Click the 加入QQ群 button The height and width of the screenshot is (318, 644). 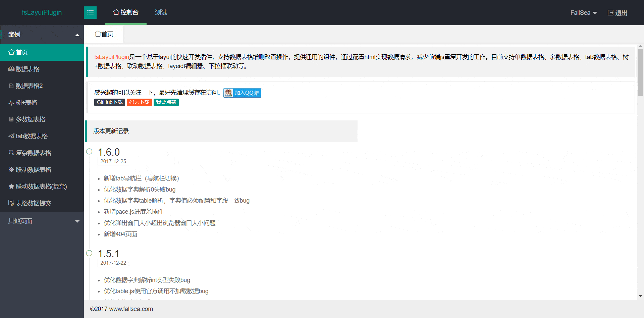click(x=243, y=93)
